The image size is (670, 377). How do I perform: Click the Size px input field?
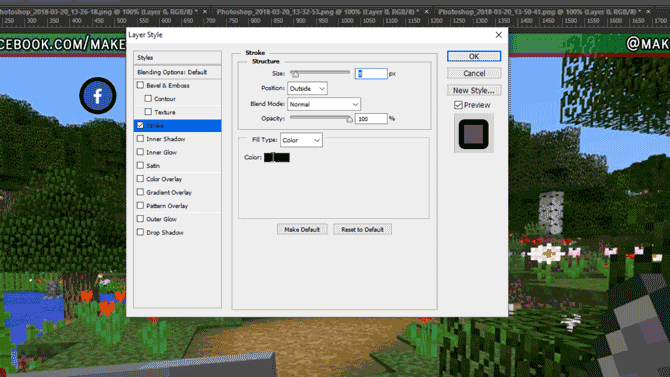pos(371,74)
